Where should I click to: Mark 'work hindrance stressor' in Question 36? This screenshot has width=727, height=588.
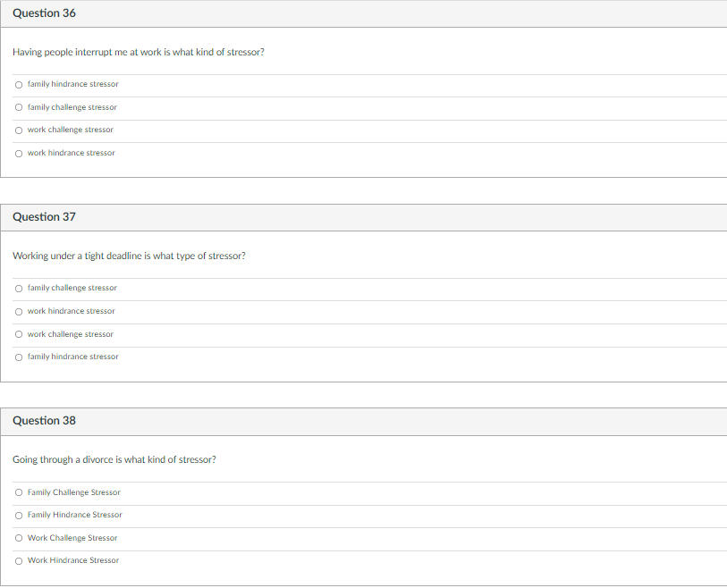[x=19, y=154]
